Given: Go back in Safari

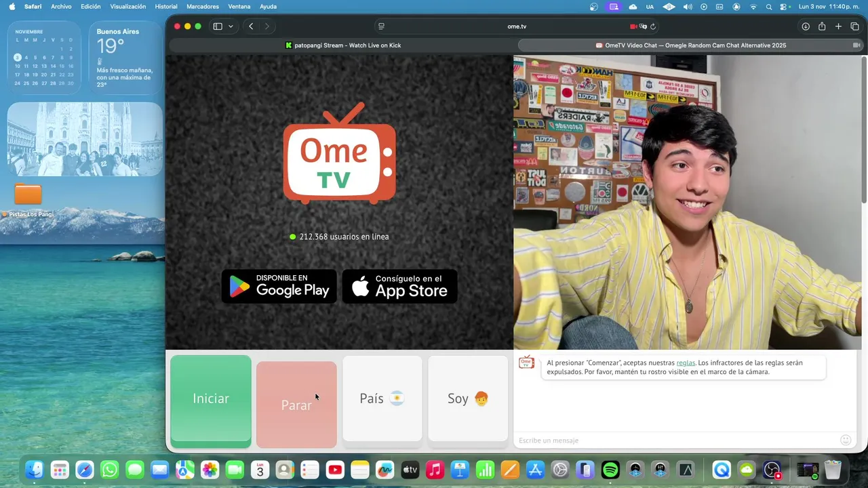Looking at the screenshot, I should coord(251,26).
